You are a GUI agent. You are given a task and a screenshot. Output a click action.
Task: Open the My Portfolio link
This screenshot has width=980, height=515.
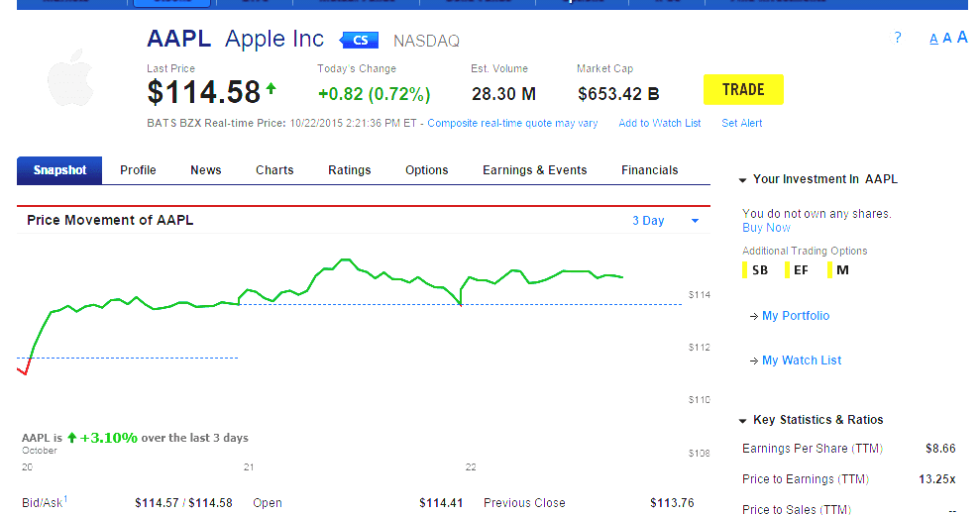tap(795, 316)
